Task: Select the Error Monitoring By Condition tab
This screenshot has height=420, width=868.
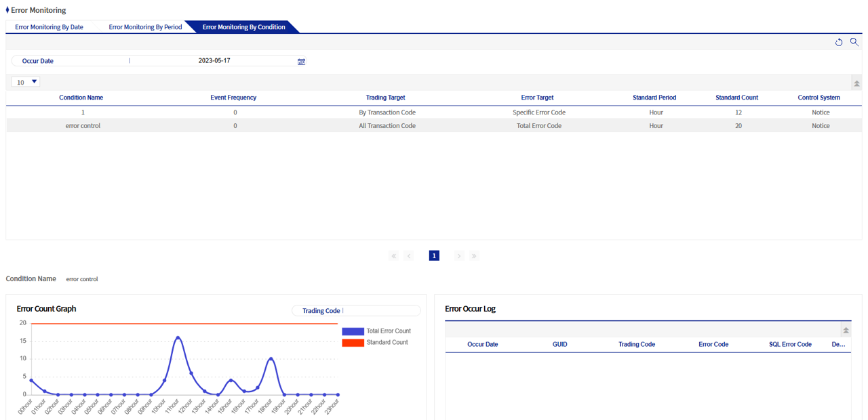Action: [x=243, y=27]
